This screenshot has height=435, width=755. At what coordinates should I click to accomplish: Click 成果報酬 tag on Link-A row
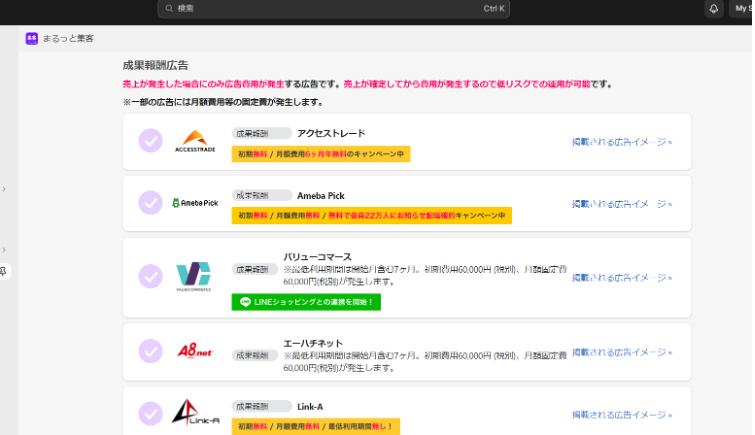[x=261, y=407]
